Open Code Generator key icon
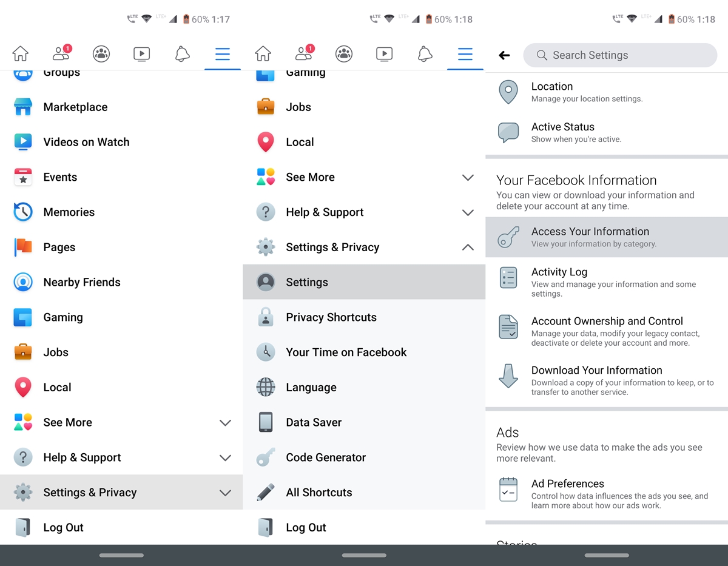The image size is (728, 566). coord(266,457)
